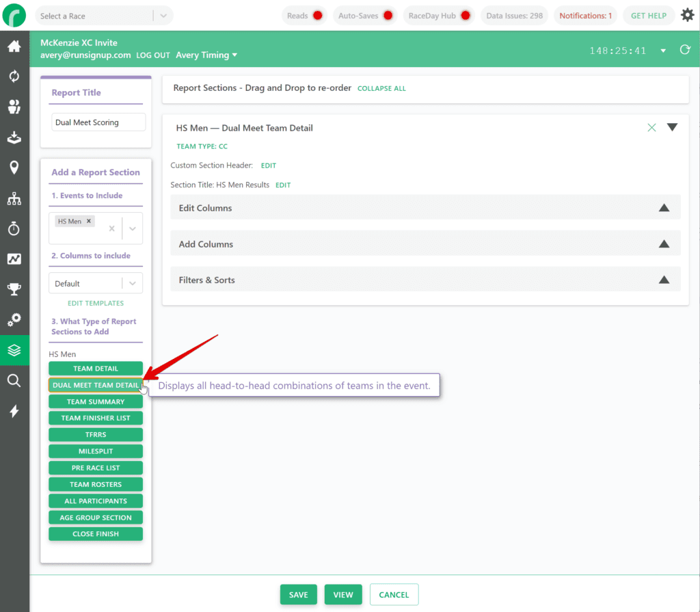The height and width of the screenshot is (612, 700).
Task: Open Notifications: 1
Action: point(585,16)
